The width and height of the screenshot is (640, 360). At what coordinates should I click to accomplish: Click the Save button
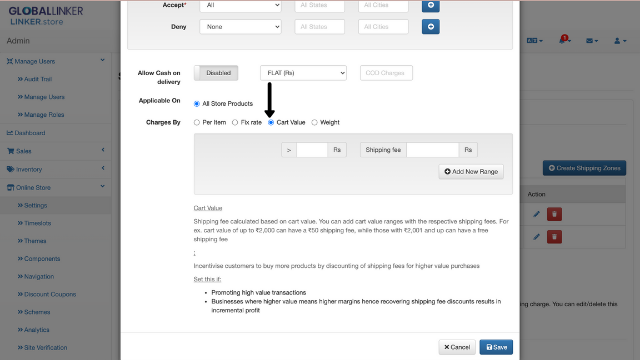coord(496,347)
